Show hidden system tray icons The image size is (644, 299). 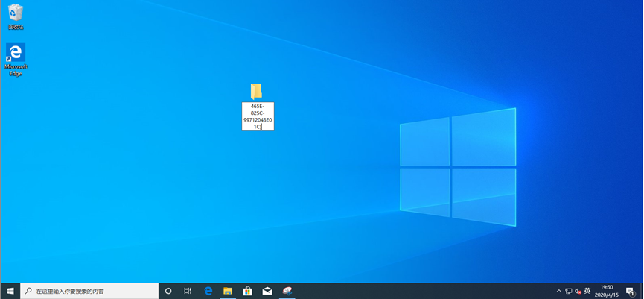559,291
